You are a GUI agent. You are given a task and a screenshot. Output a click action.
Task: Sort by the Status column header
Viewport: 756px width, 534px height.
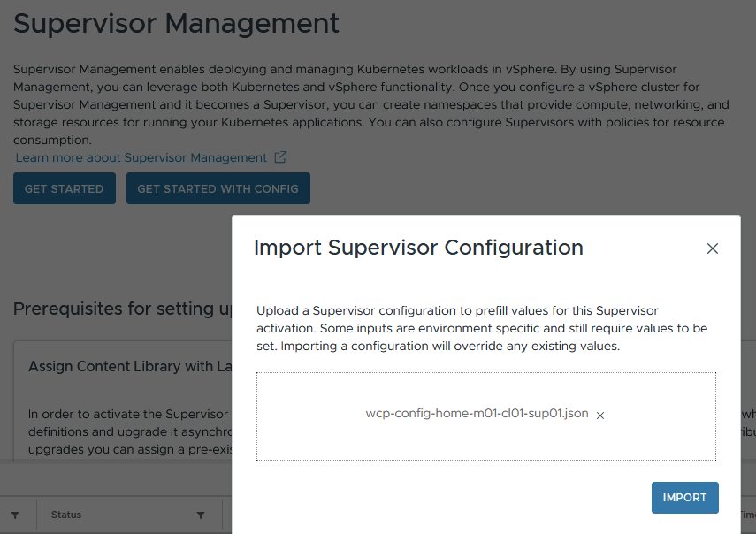pos(66,515)
